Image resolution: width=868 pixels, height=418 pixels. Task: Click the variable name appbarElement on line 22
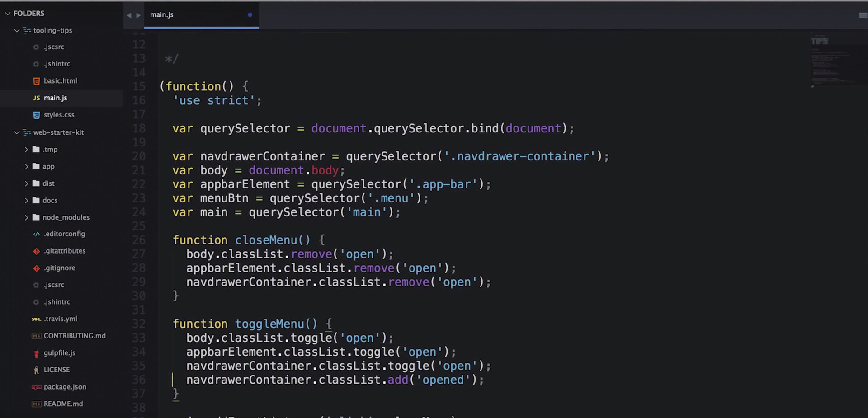point(245,184)
